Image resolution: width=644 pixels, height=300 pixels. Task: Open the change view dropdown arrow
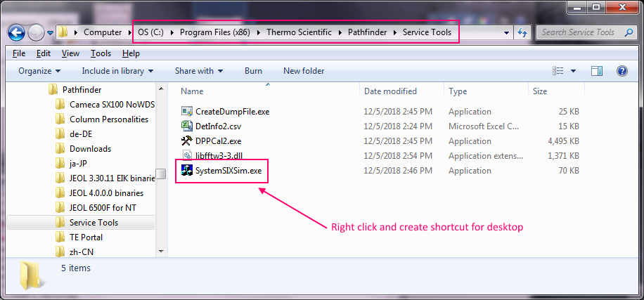pos(574,71)
